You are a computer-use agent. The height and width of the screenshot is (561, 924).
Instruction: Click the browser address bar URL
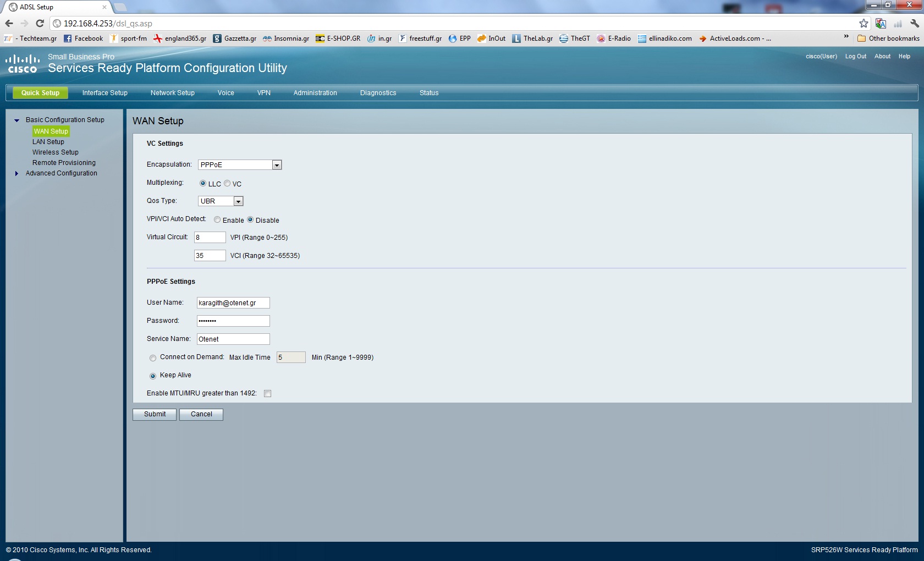pos(108,24)
